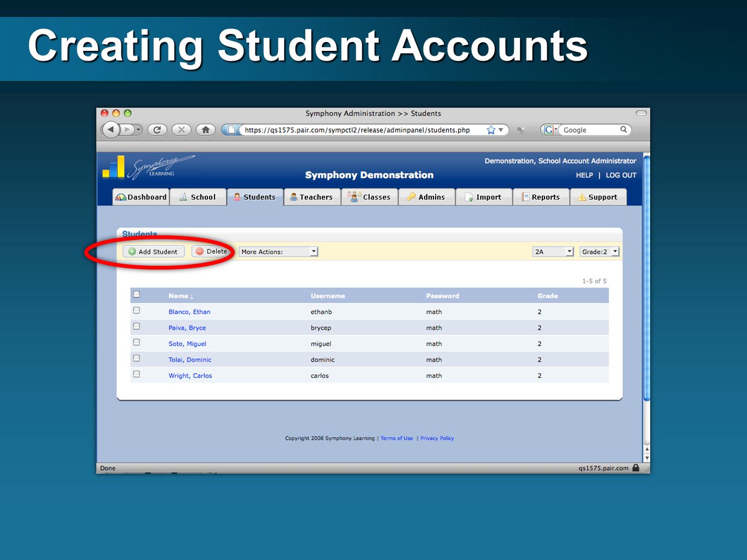Click the Delete button
The width and height of the screenshot is (747, 560).
pyautogui.click(x=212, y=252)
